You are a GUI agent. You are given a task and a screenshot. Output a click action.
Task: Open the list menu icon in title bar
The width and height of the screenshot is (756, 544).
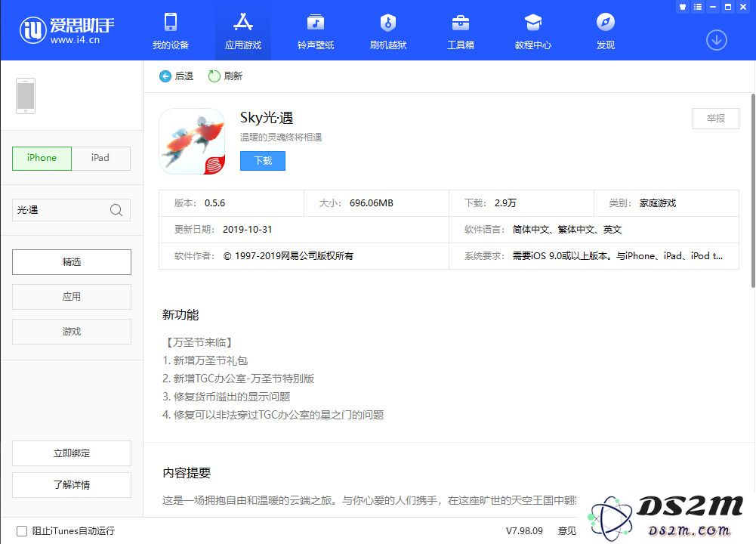point(698,7)
